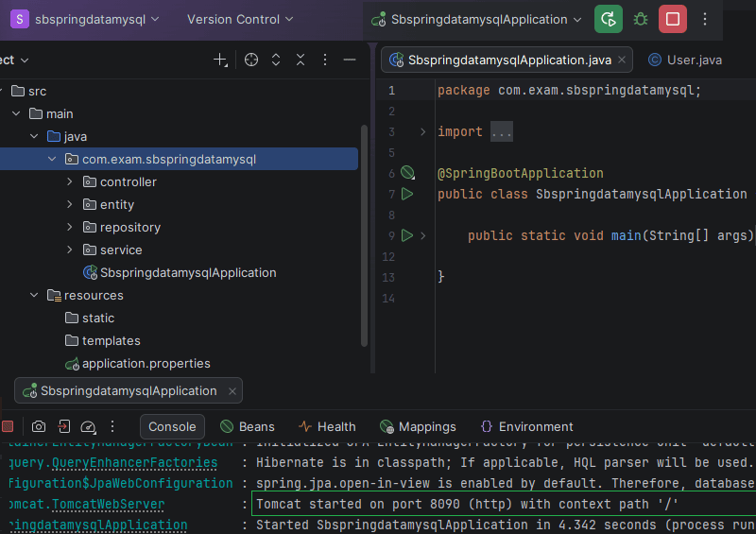Viewport: 756px width, 534px height.
Task: Follow QueryEnhancerFactories console link
Action: pos(134,462)
